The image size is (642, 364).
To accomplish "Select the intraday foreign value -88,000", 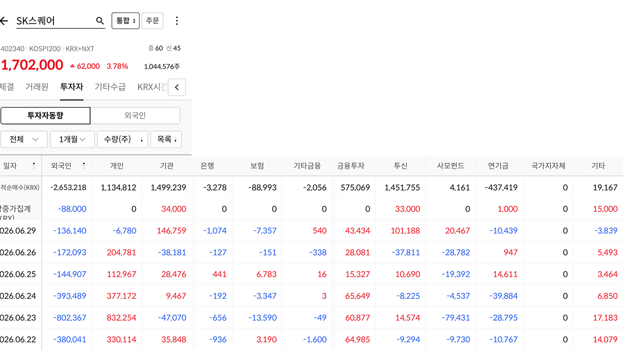I will [x=72, y=209].
